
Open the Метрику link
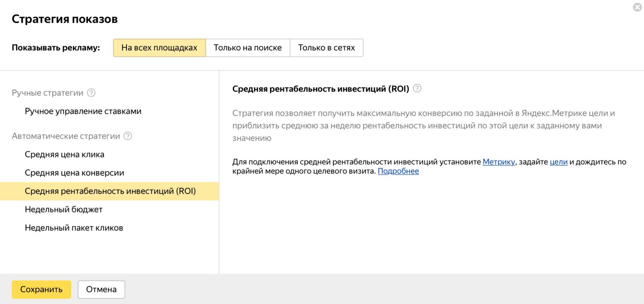(x=499, y=162)
